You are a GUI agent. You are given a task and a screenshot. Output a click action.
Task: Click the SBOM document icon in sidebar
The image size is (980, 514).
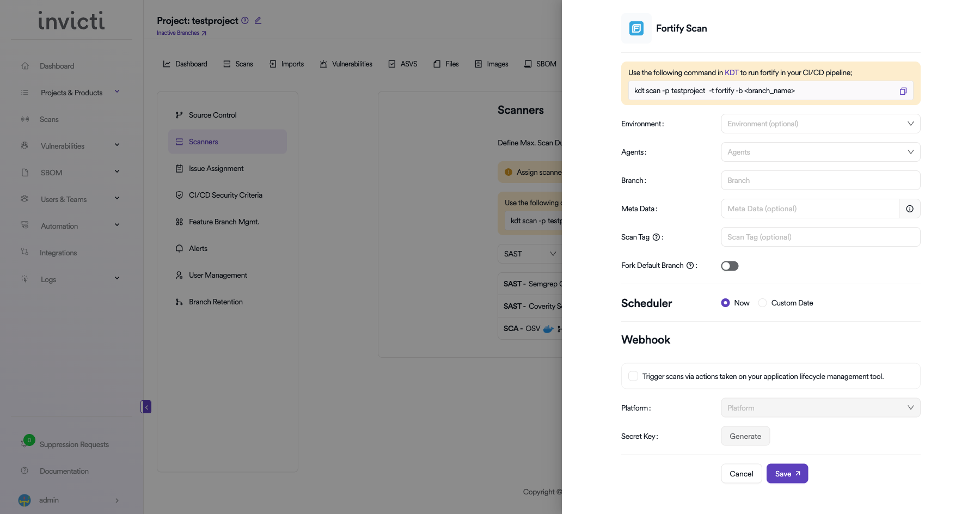[x=25, y=173]
